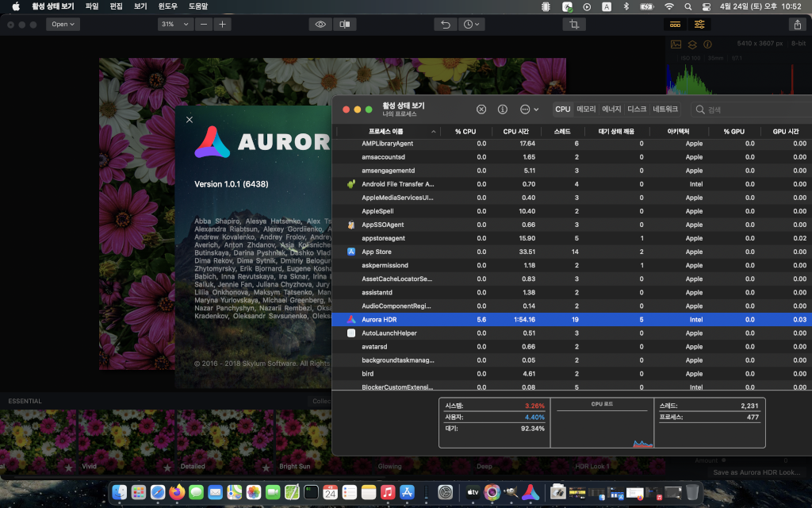Open Finder from the dock
Image resolution: width=812 pixels, height=508 pixels.
120,492
